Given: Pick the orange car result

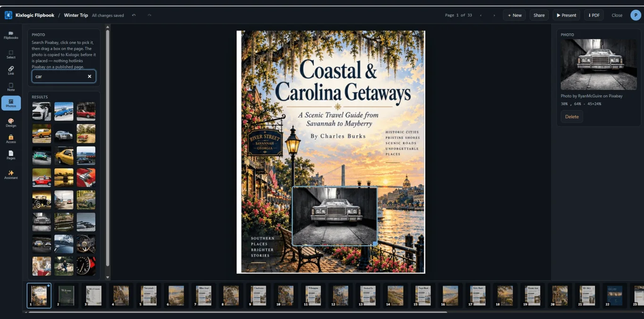Looking at the screenshot, I should [41, 134].
